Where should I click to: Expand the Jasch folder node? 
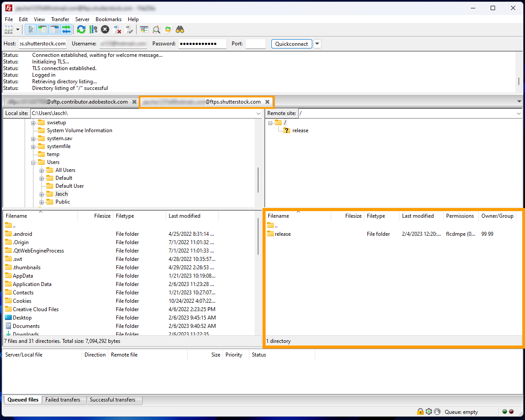click(41, 194)
